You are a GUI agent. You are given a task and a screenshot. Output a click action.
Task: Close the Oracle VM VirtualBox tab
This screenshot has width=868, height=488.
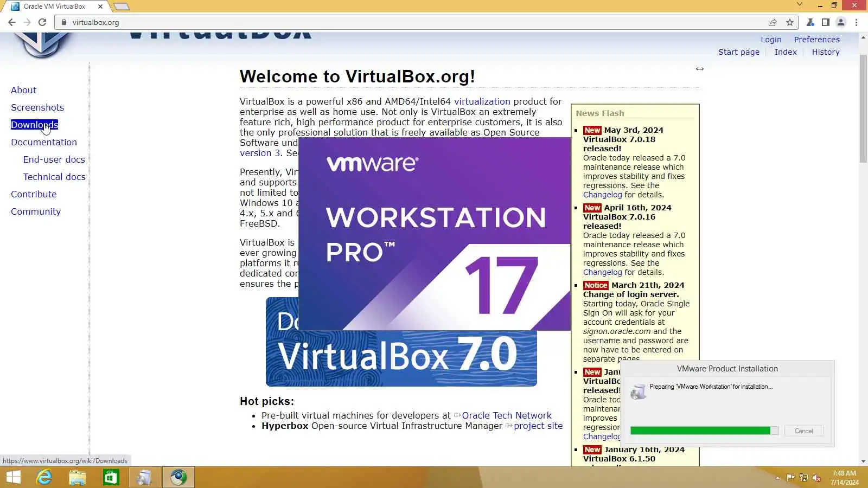[x=100, y=7]
